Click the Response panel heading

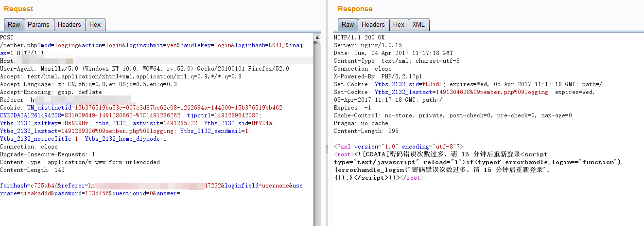(x=355, y=9)
